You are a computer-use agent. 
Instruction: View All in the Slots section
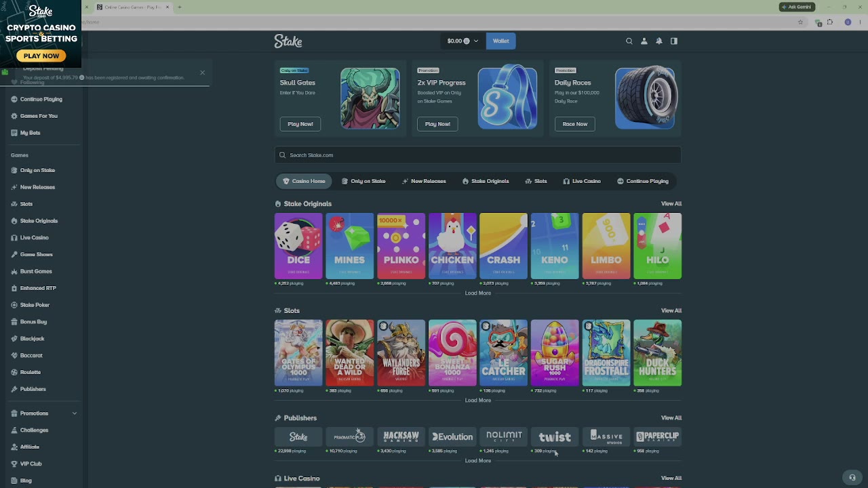click(671, 310)
